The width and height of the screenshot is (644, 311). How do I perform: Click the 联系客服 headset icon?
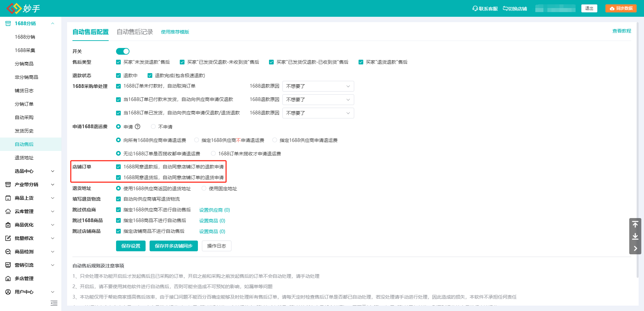point(475,8)
